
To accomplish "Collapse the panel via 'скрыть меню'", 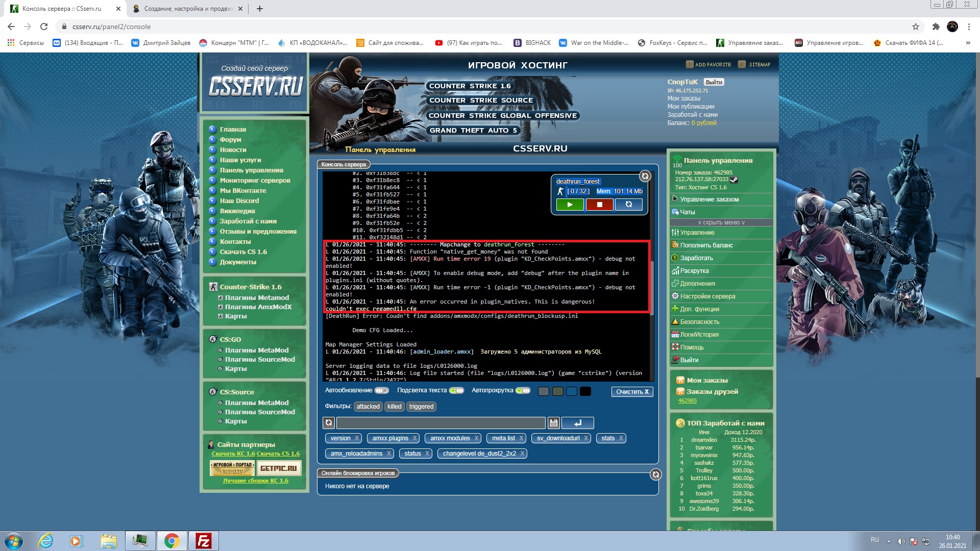I will pos(721,222).
